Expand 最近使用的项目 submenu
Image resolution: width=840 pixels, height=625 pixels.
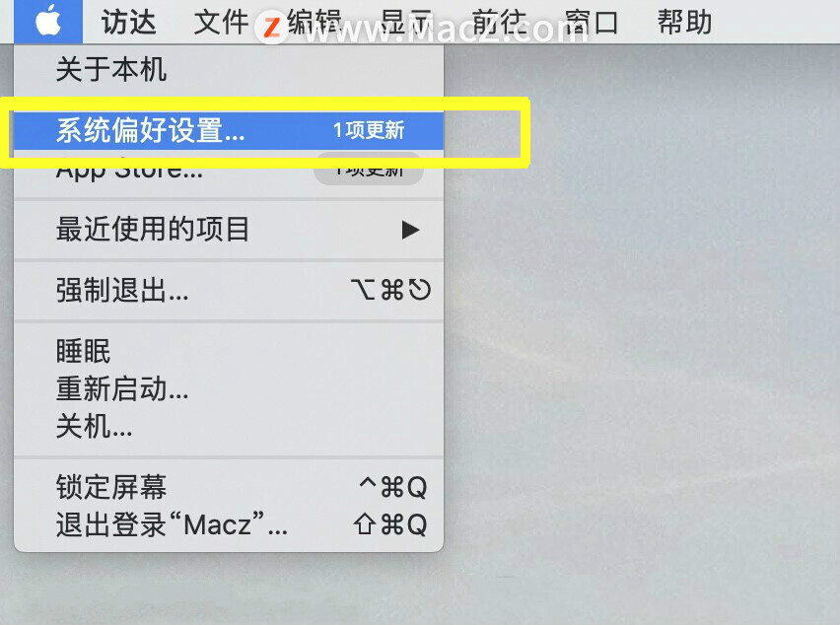tap(229, 230)
